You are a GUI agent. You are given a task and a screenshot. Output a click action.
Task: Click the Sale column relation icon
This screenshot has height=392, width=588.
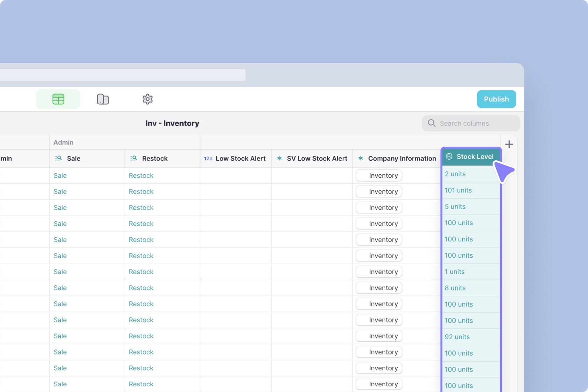(58, 158)
